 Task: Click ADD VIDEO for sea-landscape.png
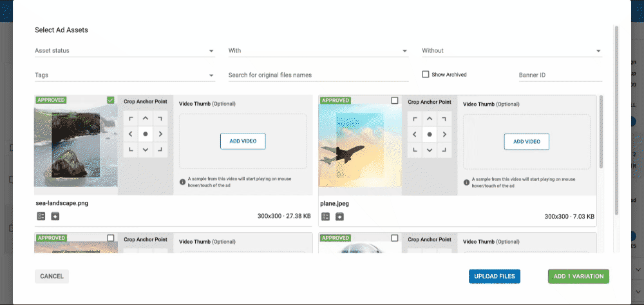click(x=243, y=141)
